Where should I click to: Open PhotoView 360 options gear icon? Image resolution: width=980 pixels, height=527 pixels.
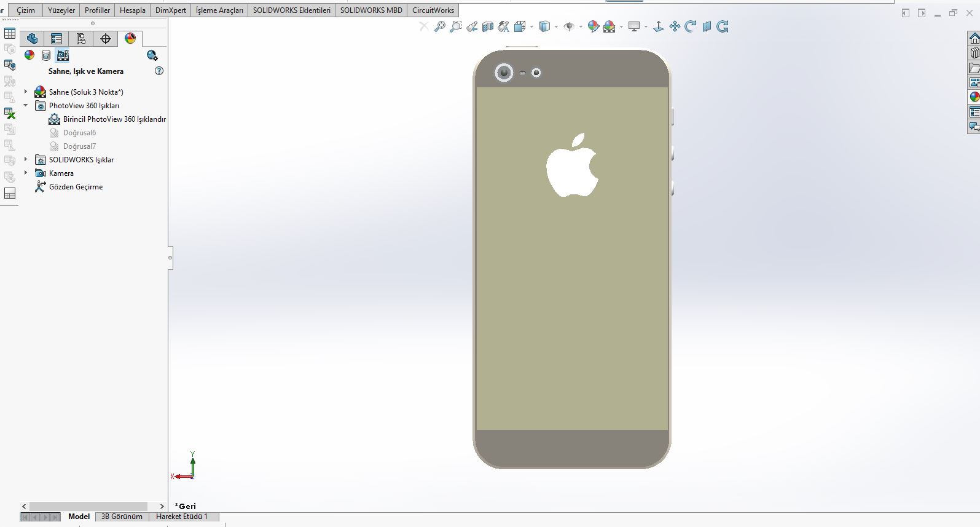click(152, 55)
